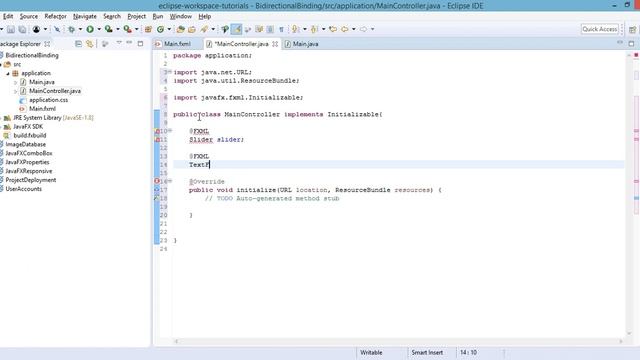Open the New Java Class dropdown arrow
This screenshot has height=360, width=640.
click(169, 29)
